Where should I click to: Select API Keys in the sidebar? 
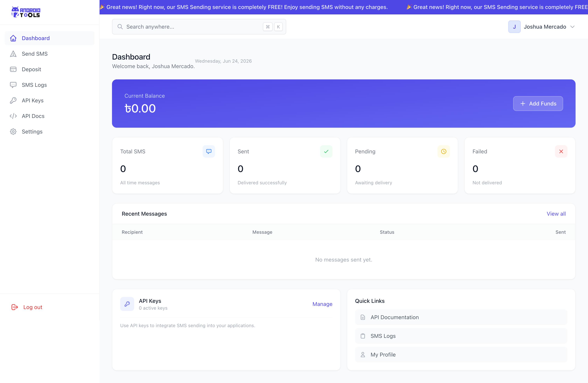pos(50,100)
